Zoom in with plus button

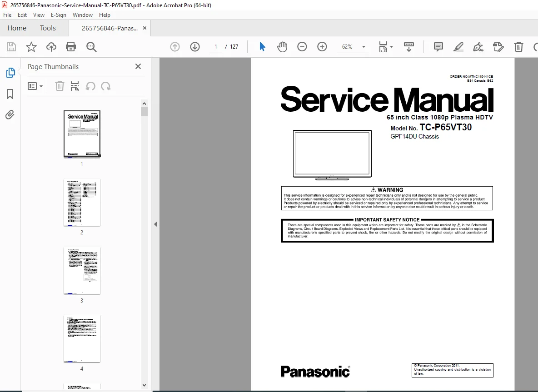pyautogui.click(x=322, y=47)
